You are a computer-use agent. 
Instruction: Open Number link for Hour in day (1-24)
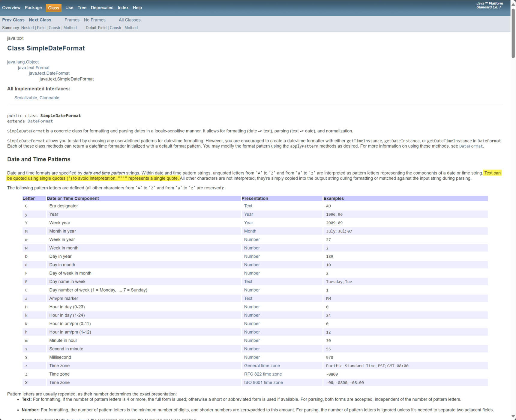pyautogui.click(x=252, y=315)
